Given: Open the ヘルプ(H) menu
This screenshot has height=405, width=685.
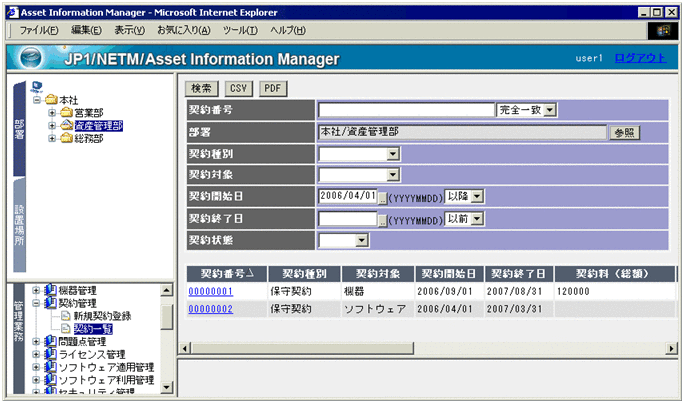Looking at the screenshot, I should (287, 30).
